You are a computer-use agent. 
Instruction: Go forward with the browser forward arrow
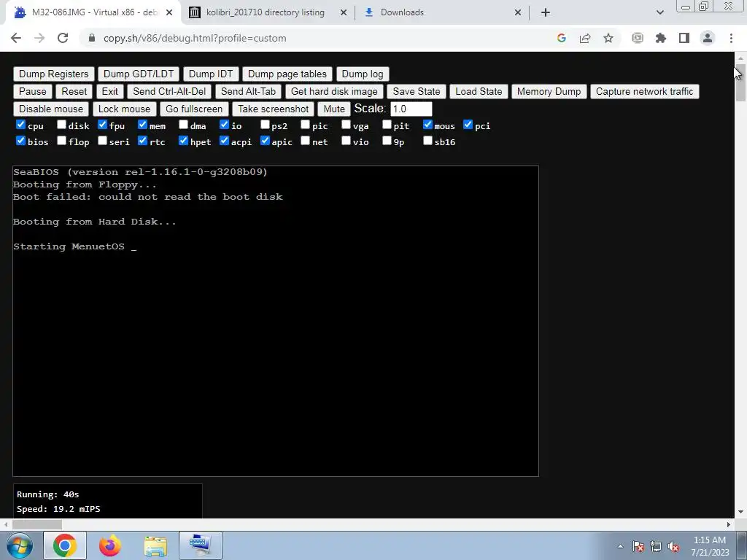click(x=39, y=38)
